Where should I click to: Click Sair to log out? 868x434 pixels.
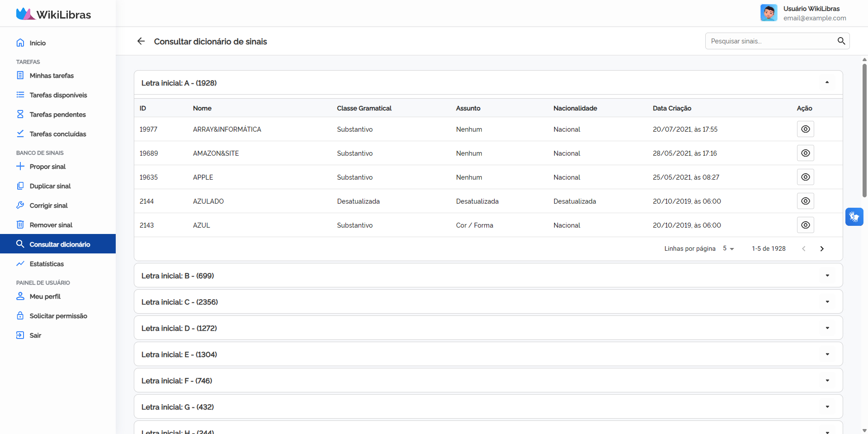click(x=35, y=335)
